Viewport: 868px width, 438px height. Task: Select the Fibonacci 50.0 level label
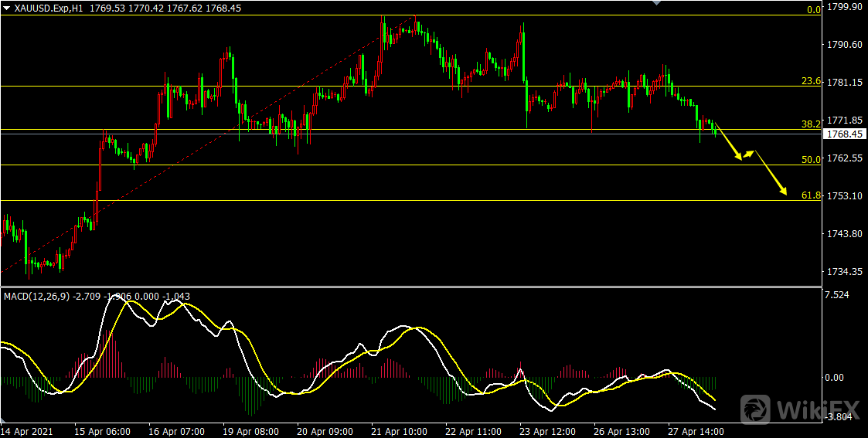pos(810,159)
